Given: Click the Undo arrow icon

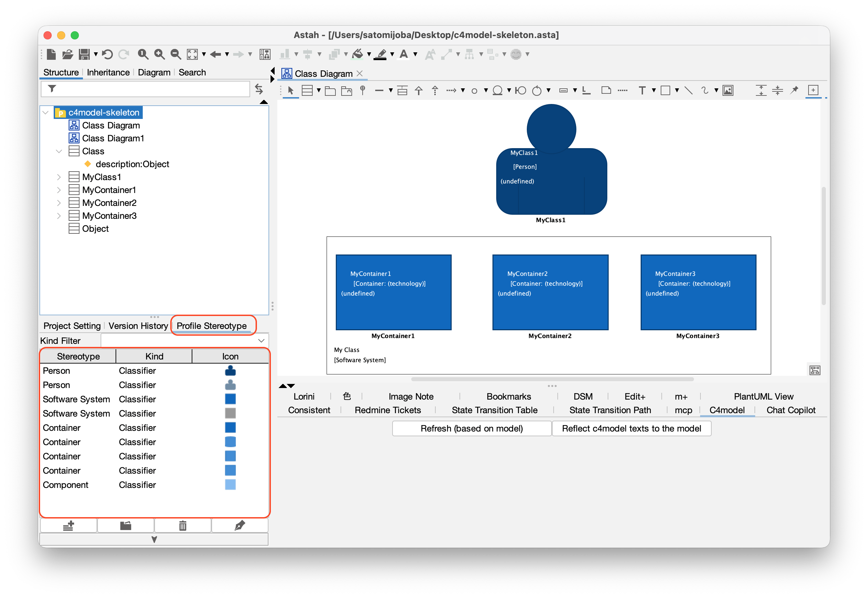Looking at the screenshot, I should pyautogui.click(x=107, y=54).
